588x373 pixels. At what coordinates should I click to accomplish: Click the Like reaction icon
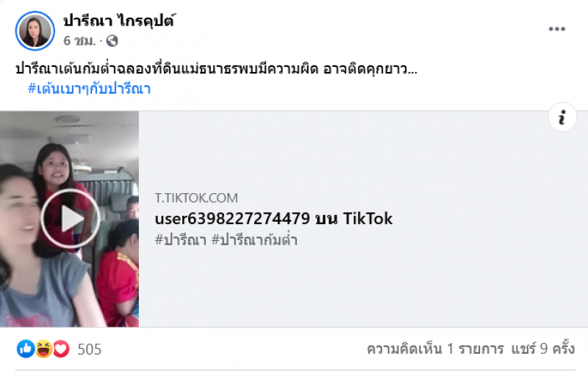pyautogui.click(x=26, y=349)
